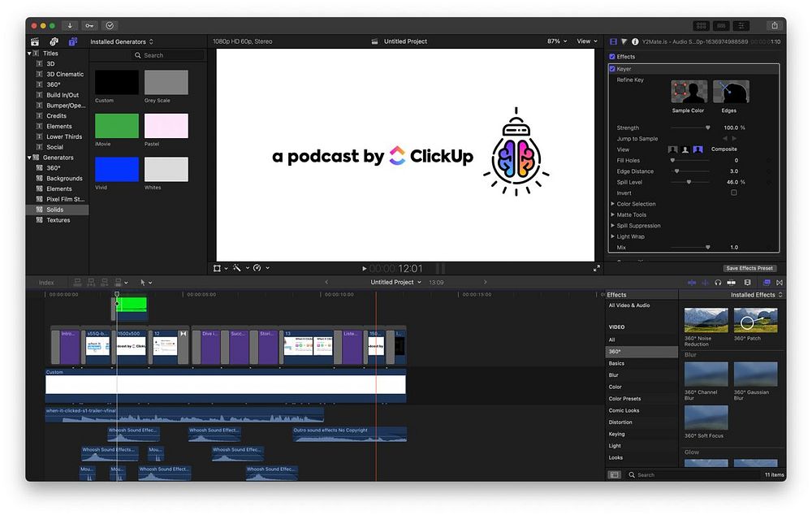Toggle the Browser panel grid icon
Image resolution: width=812 pixels, height=515 pixels.
702,25
